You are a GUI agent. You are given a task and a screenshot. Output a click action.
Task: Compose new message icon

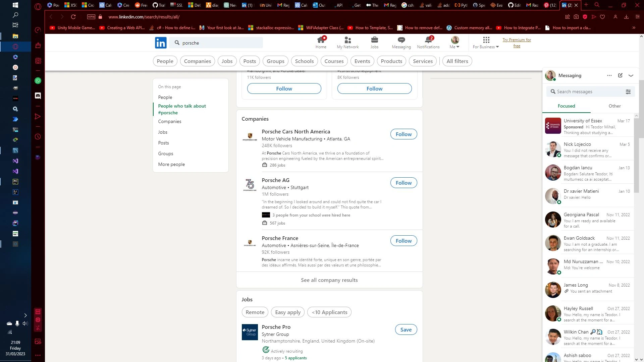coord(620,75)
